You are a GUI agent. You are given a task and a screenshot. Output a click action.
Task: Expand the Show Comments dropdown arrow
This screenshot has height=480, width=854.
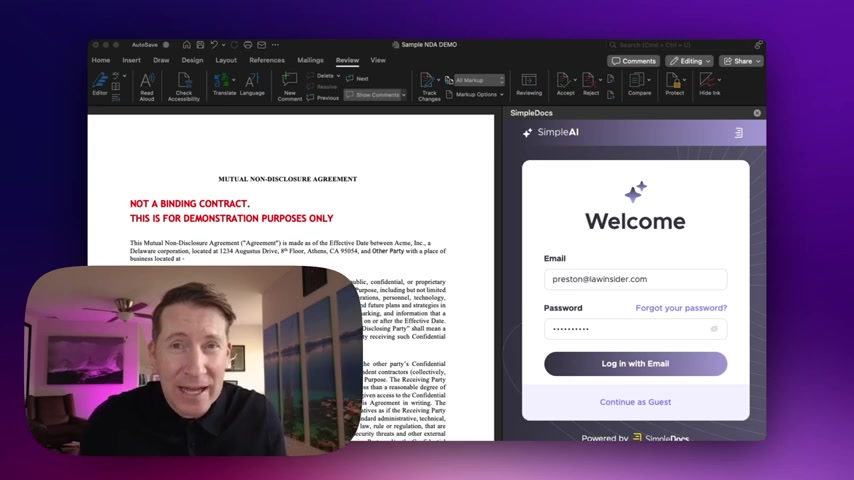click(x=404, y=95)
